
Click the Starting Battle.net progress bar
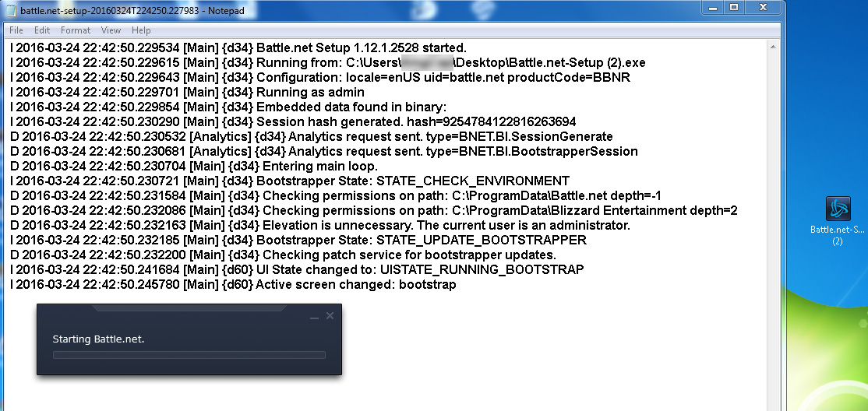[189, 355]
